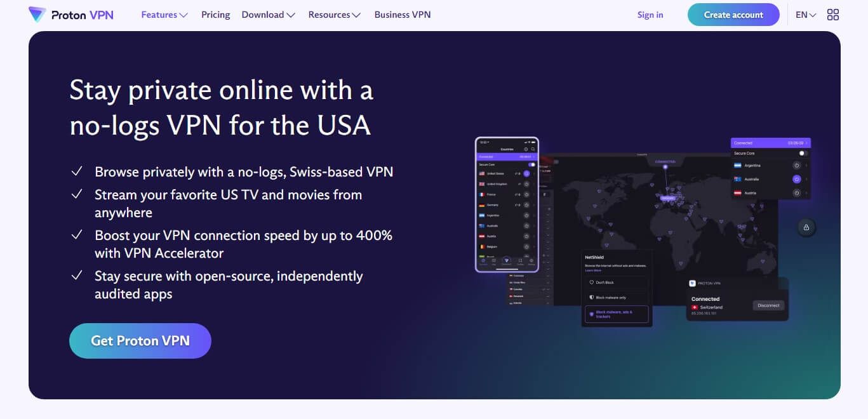Select NetShield Don't Block option
Screen dimensions: 868x419
coord(617,283)
